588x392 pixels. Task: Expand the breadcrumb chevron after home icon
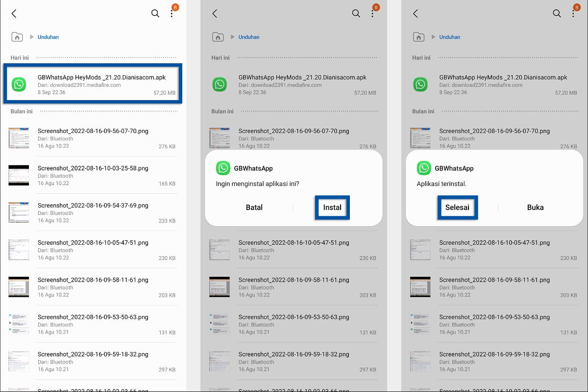32,37
